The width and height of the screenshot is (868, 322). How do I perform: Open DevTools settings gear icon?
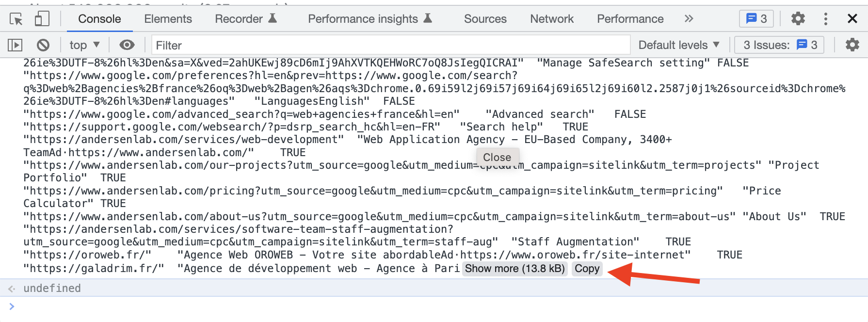click(x=798, y=19)
